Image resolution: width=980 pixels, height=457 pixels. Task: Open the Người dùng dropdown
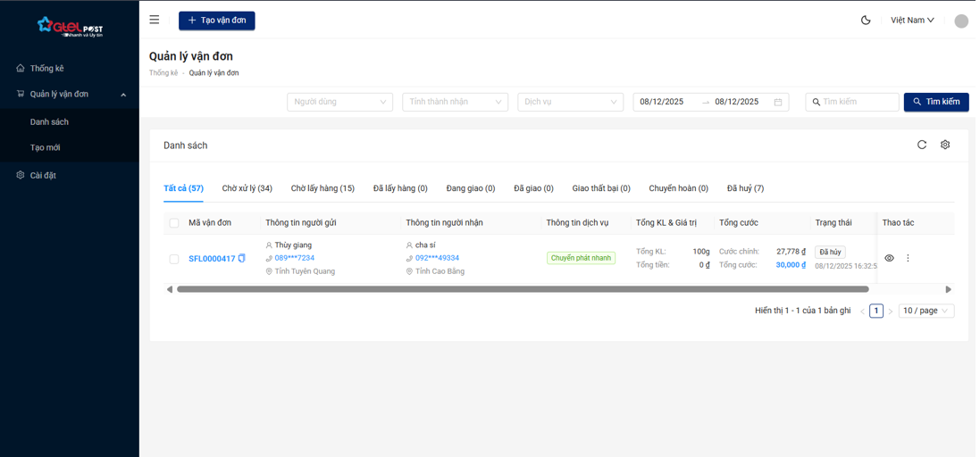(x=339, y=102)
